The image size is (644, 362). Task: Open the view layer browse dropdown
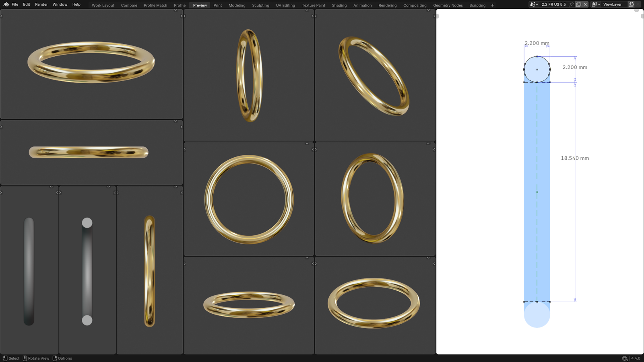click(x=596, y=4)
